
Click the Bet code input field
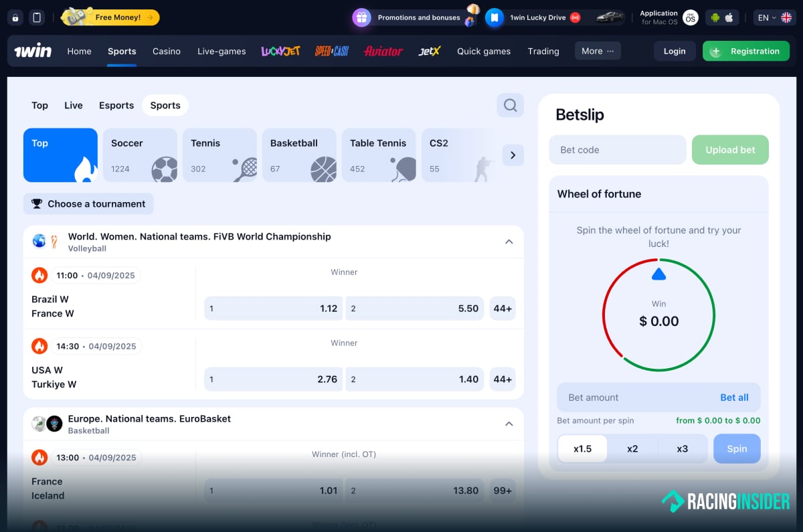click(x=618, y=150)
